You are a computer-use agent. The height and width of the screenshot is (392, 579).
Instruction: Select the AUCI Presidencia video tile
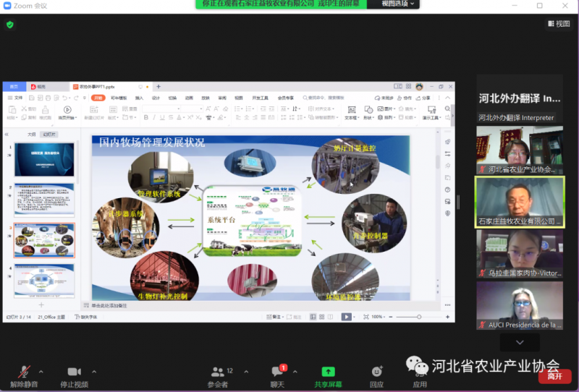pos(520,306)
